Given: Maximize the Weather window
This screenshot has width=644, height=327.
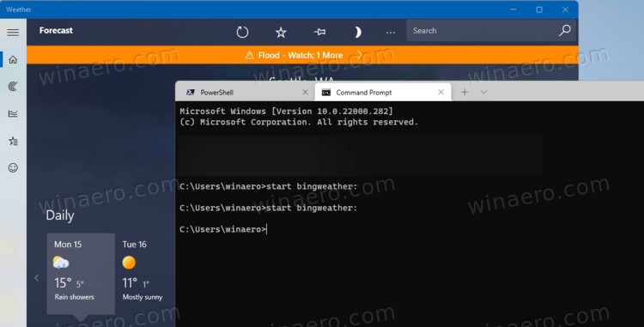Looking at the screenshot, I should coord(539,9).
